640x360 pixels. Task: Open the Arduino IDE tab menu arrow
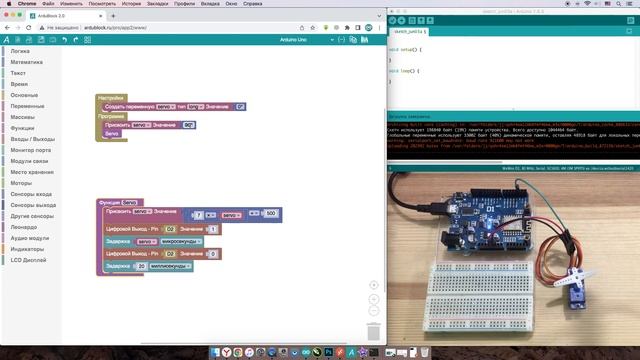pos(629,31)
